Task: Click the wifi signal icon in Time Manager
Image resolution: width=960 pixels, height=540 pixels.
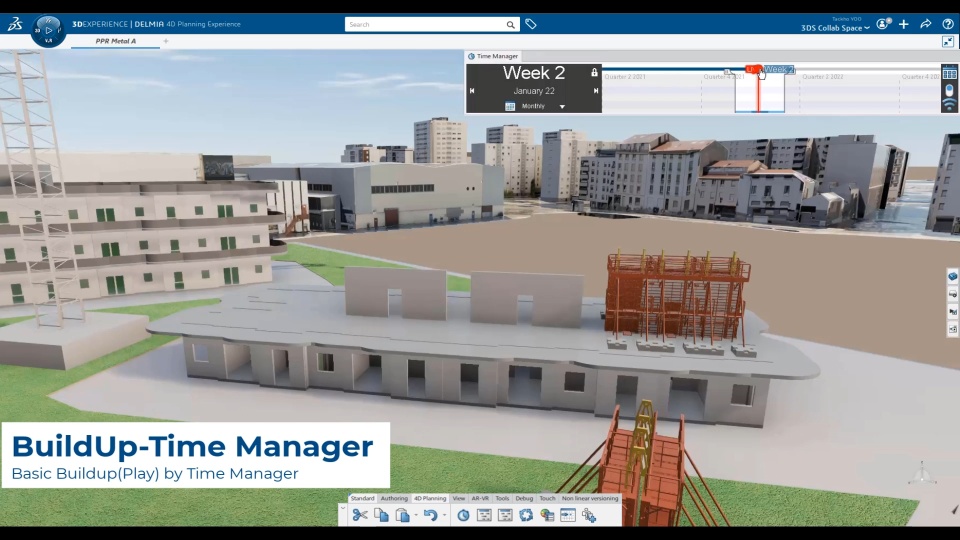Action: pyautogui.click(x=950, y=105)
